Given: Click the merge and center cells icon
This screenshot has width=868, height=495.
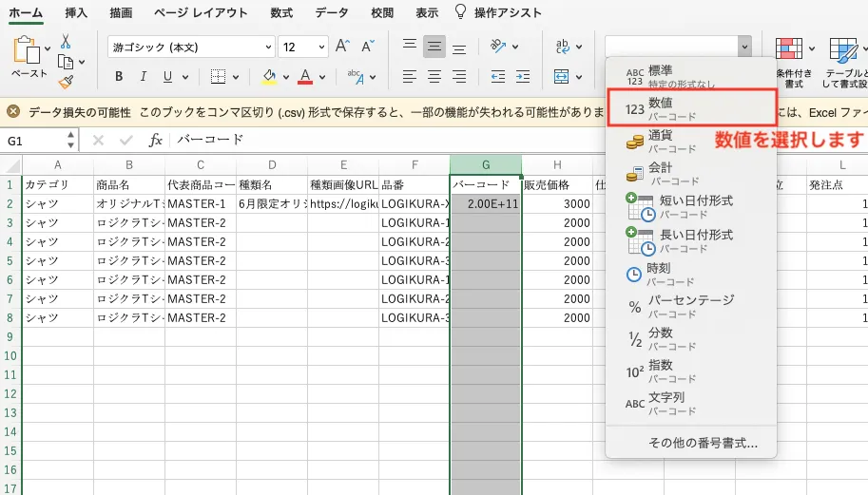Looking at the screenshot, I should (x=562, y=77).
